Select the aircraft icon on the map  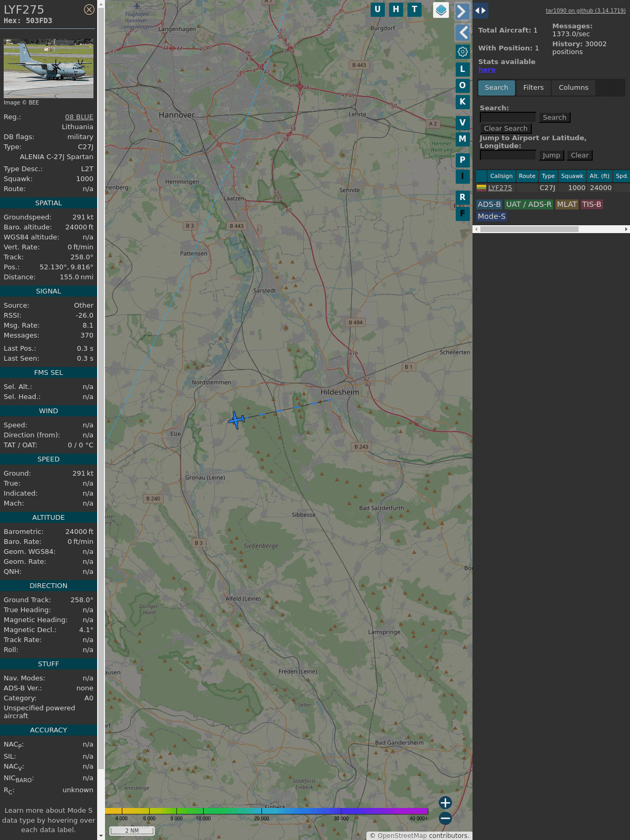click(x=236, y=420)
